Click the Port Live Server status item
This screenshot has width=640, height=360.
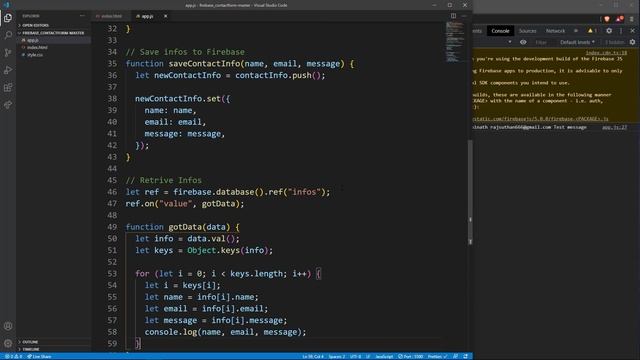point(410,356)
